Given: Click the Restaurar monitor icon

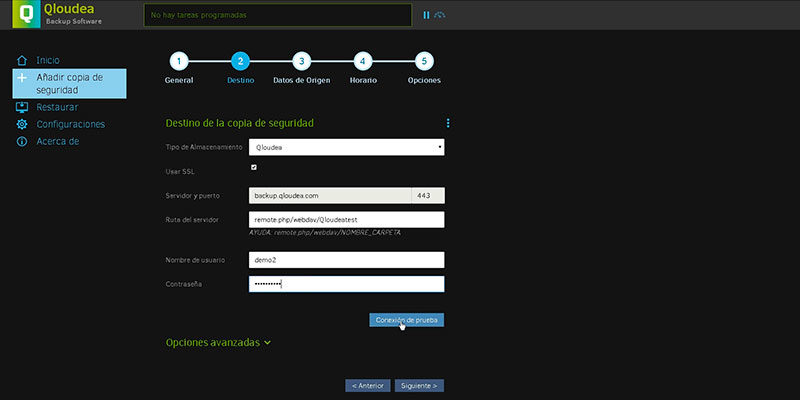Looking at the screenshot, I should (x=22, y=108).
